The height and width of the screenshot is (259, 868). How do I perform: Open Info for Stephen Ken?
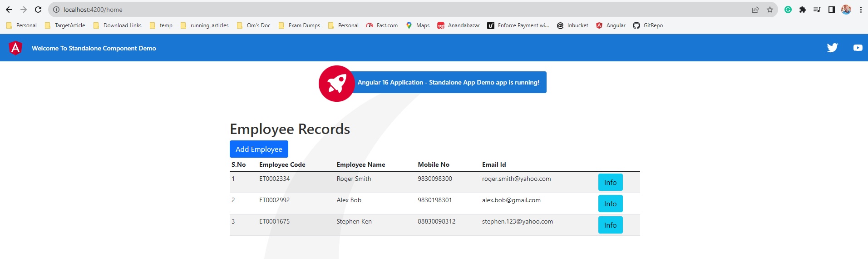[x=610, y=225]
